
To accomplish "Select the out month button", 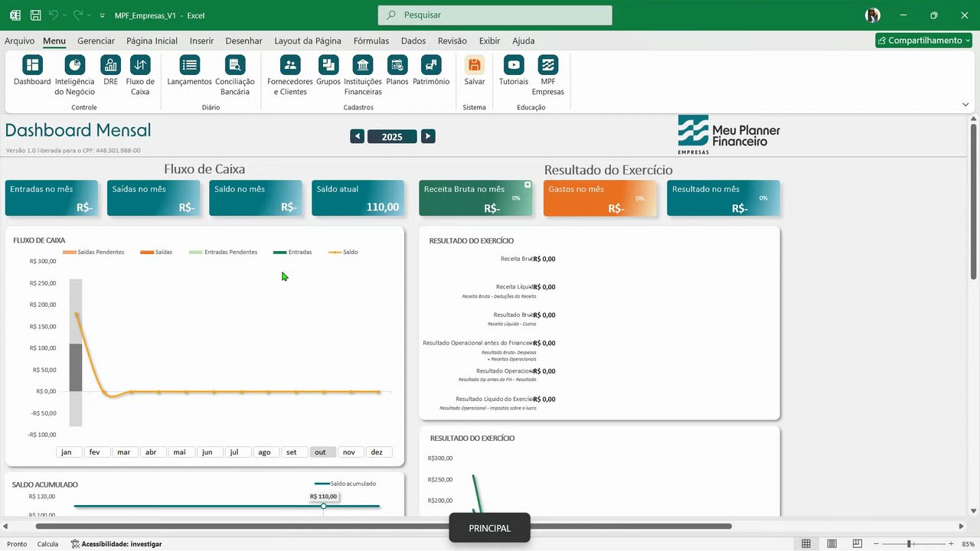I will [322, 452].
